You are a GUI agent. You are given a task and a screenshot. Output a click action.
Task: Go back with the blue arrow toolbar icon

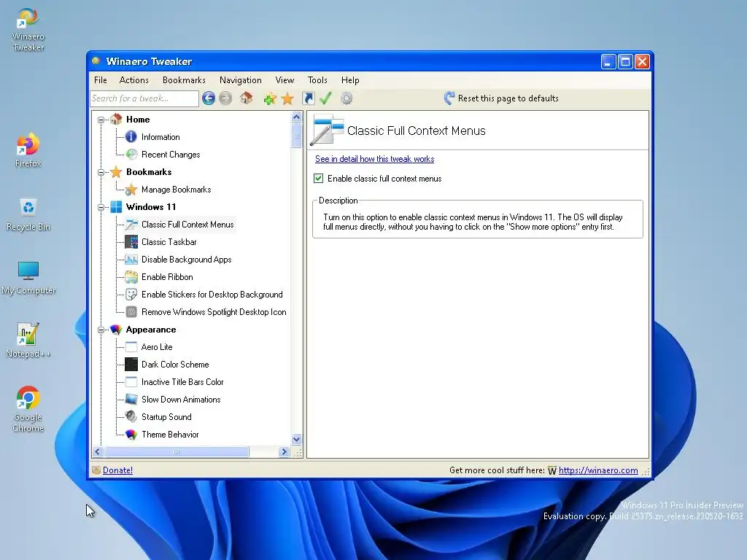click(x=208, y=98)
